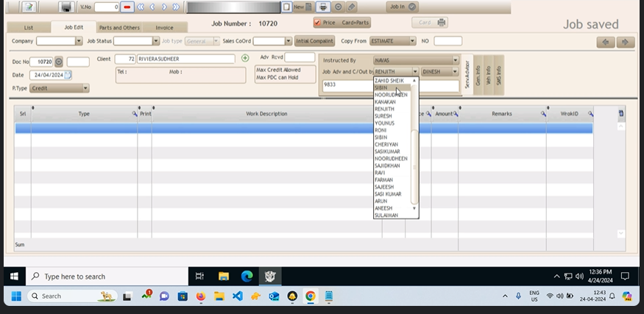Screen dimensions: 644x314
Task: Open the Invoice tab
Action: 165,28
